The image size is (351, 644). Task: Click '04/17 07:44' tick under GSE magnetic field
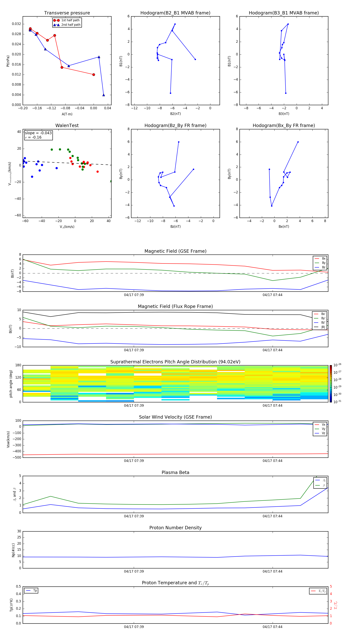(x=273, y=295)
